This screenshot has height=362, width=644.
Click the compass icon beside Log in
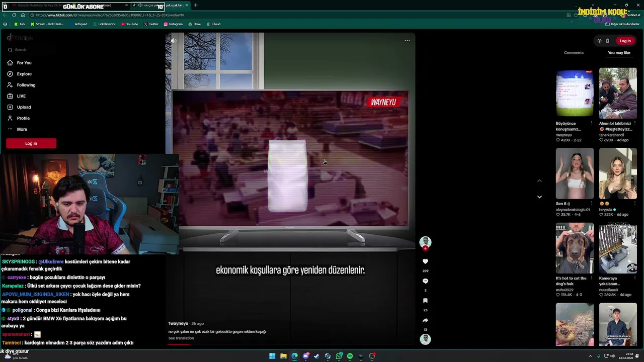[x=599, y=41]
